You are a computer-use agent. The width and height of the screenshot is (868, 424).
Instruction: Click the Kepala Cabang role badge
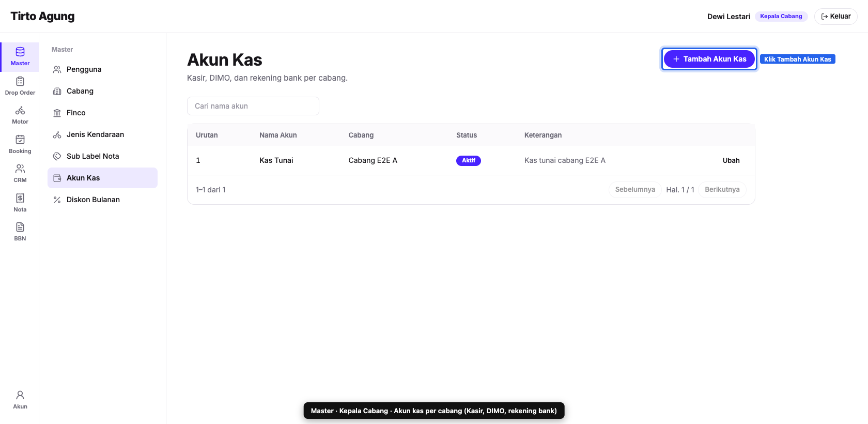[781, 17]
